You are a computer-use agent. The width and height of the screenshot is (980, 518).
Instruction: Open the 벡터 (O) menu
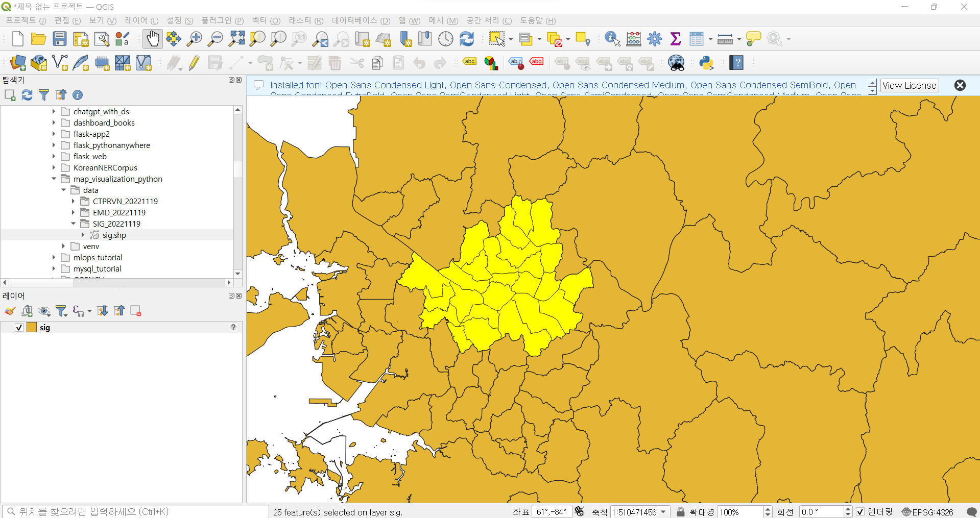[266, 20]
